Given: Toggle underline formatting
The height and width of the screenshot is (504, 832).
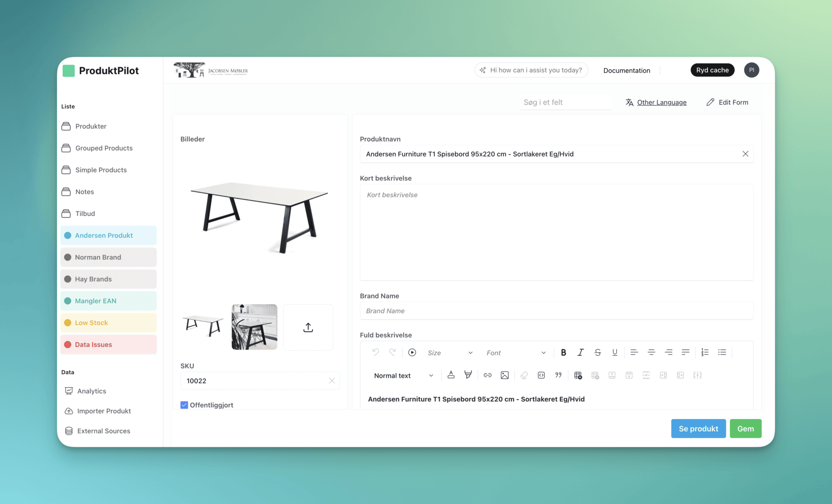Looking at the screenshot, I should click(x=615, y=352).
